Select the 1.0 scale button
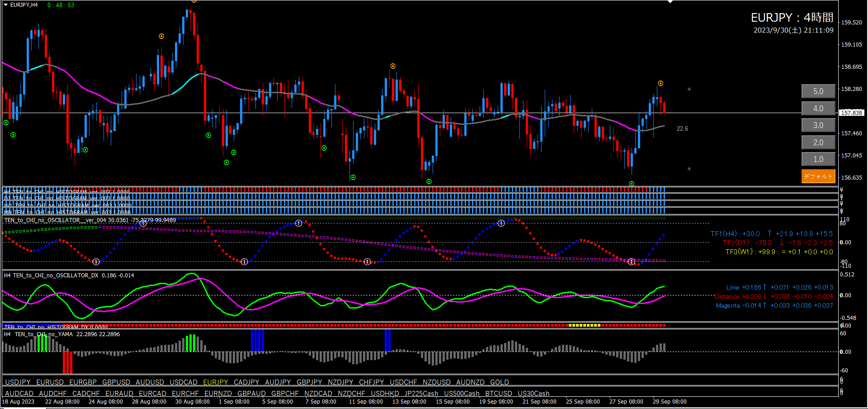 pos(818,159)
